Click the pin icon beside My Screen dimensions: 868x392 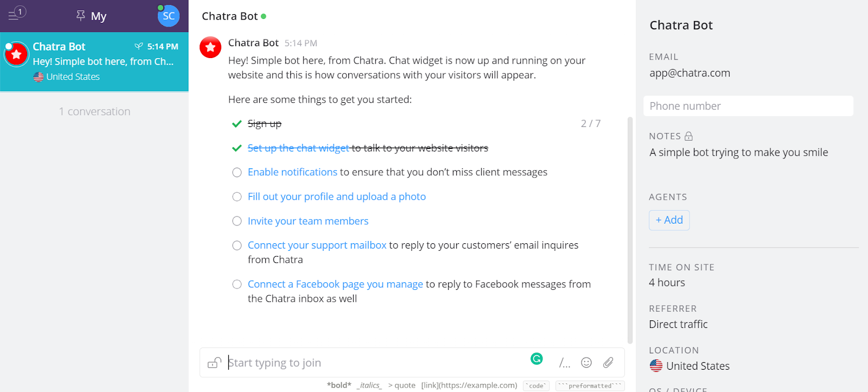tap(80, 16)
